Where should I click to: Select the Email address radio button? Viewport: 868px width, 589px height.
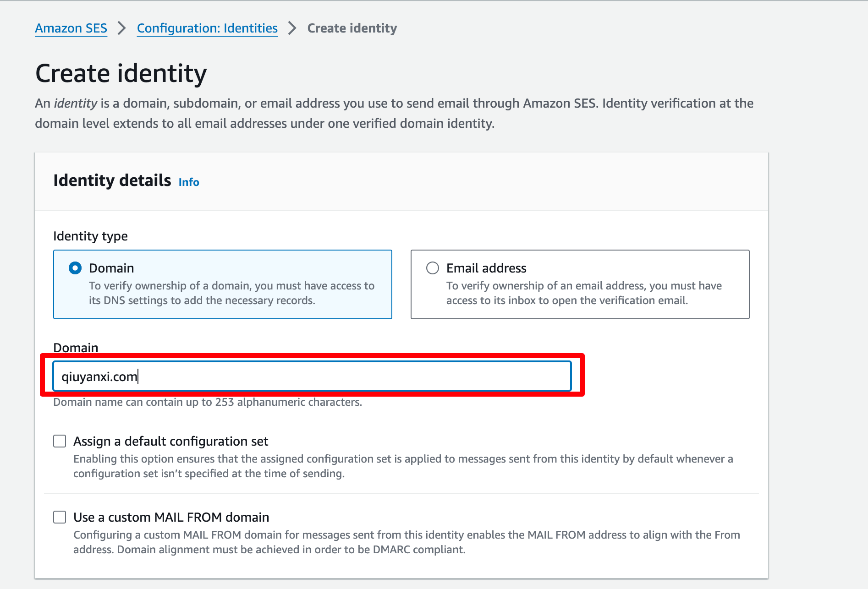(x=433, y=268)
